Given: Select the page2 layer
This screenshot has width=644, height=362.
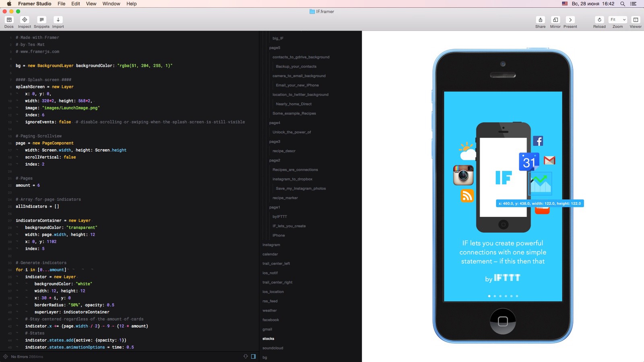Looking at the screenshot, I should point(275,160).
